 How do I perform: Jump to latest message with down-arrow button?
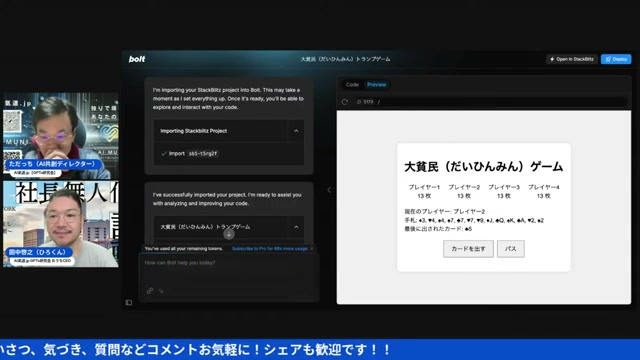[x=229, y=234]
